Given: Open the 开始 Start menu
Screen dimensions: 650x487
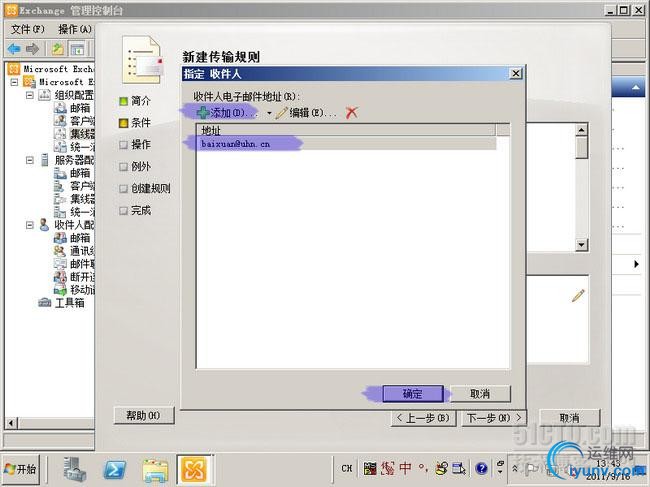Looking at the screenshot, I should click(x=21, y=469).
